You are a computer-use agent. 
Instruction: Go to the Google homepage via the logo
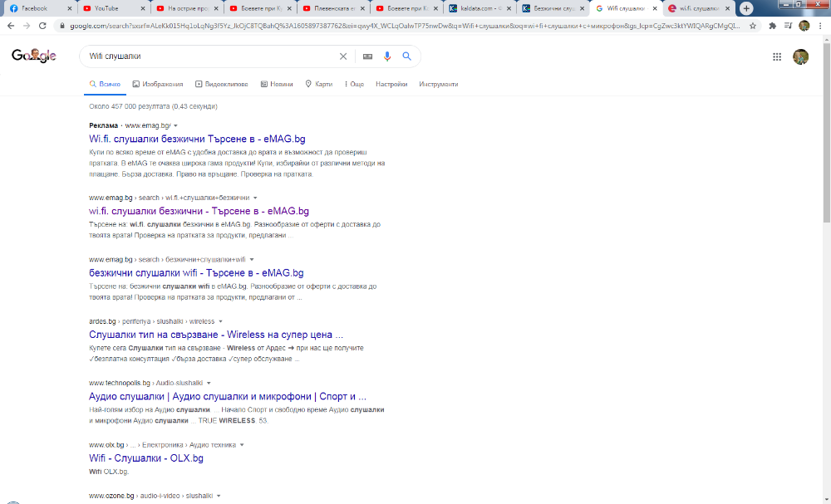point(34,56)
